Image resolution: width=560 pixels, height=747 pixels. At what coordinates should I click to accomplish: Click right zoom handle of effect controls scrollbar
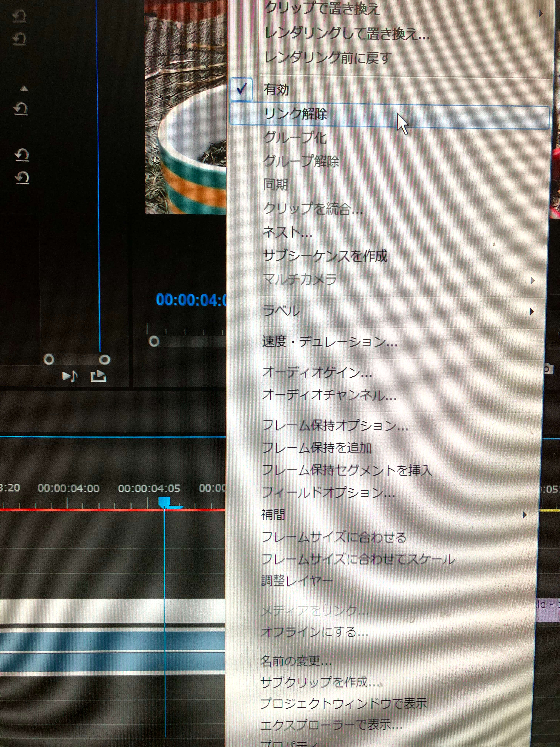(105, 359)
